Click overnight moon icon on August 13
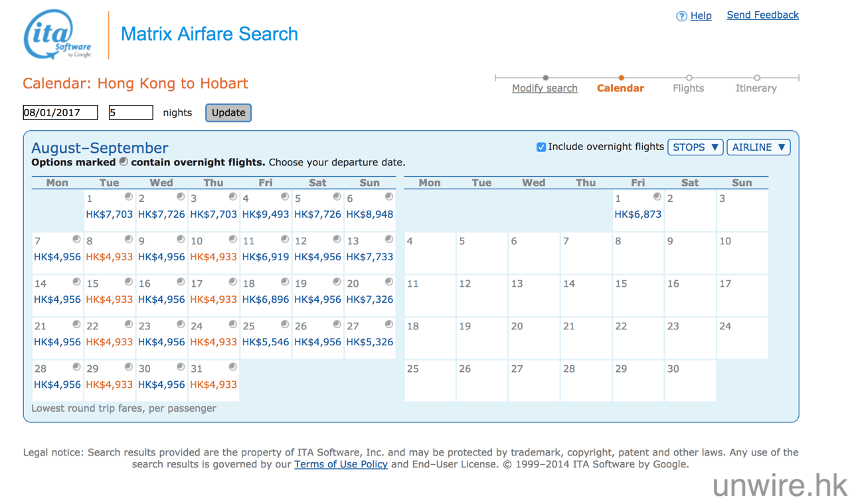 388,239
